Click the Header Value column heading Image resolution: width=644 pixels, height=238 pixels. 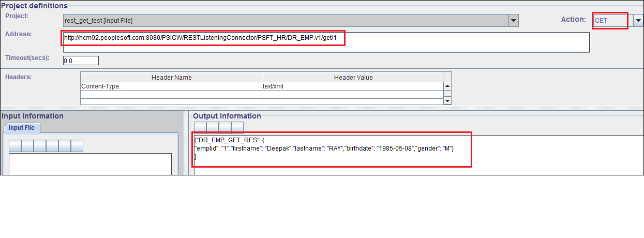click(x=353, y=77)
